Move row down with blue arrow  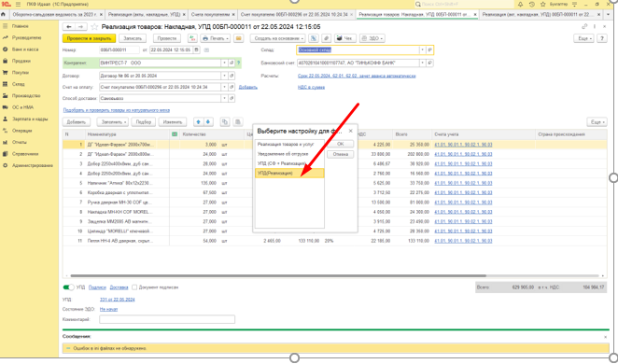point(208,122)
